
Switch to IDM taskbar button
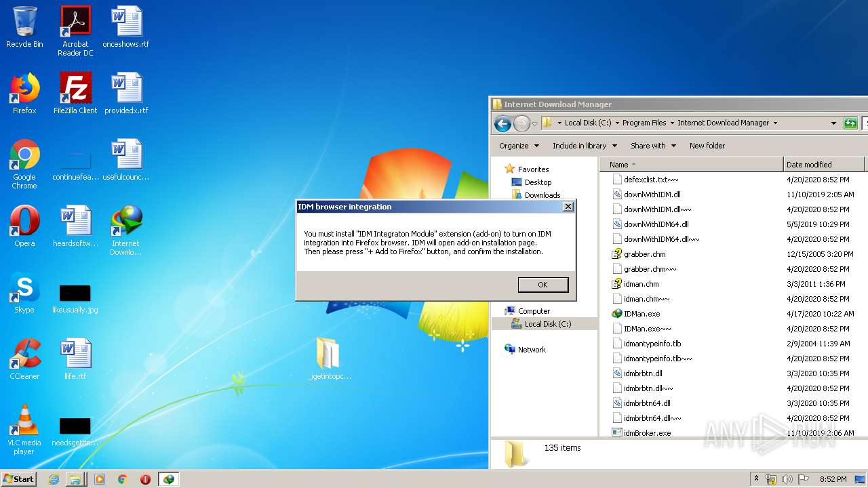click(168, 479)
